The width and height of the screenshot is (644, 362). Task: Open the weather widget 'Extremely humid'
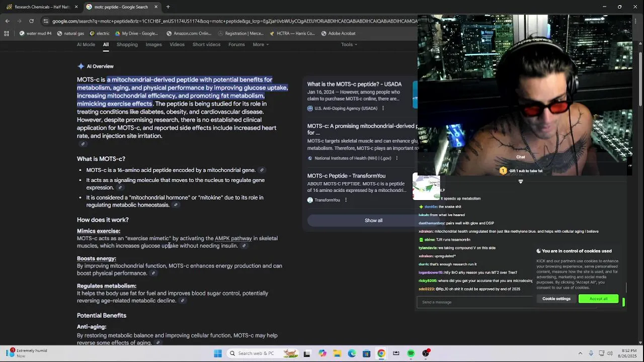tap(28, 353)
